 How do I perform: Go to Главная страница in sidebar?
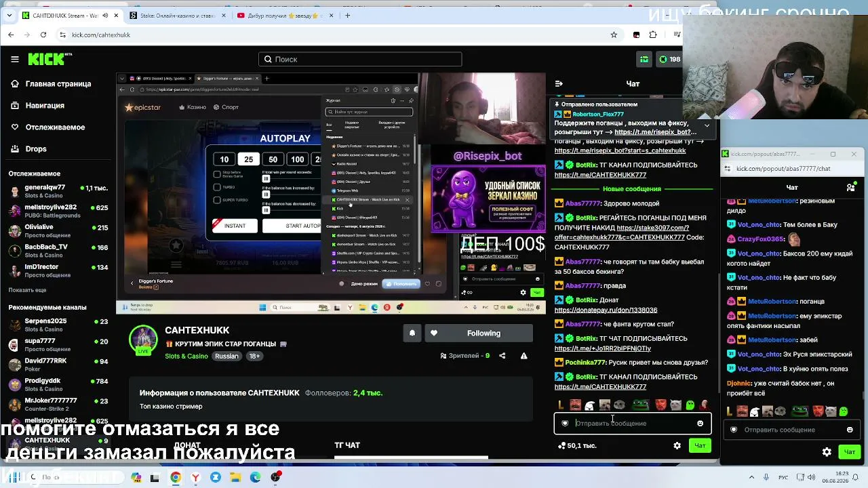pyautogui.click(x=51, y=84)
